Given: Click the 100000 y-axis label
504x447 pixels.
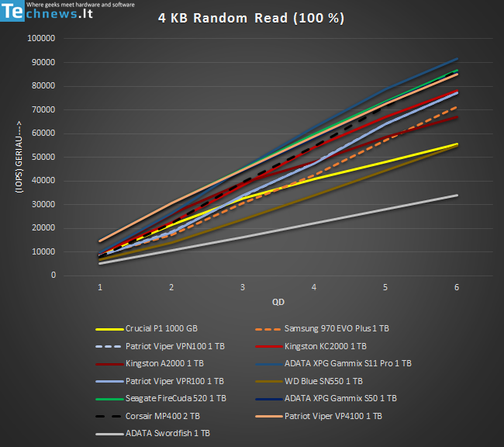Looking at the screenshot, I should coord(41,38).
